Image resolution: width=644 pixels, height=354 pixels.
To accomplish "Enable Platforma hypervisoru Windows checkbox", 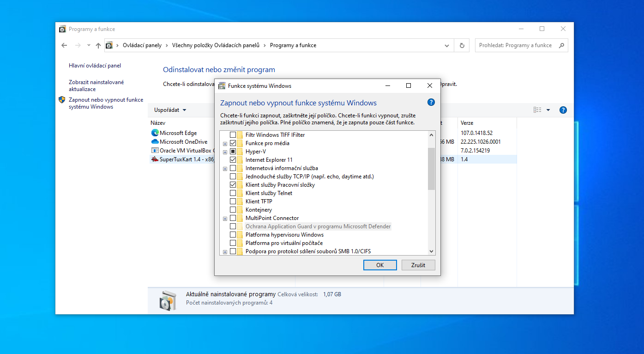I will [233, 235].
